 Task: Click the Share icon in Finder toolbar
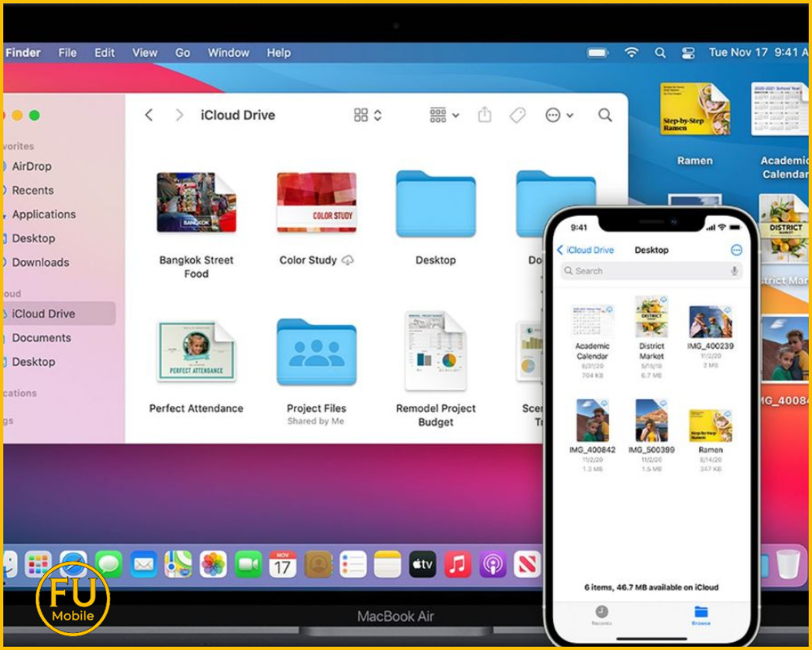485,115
